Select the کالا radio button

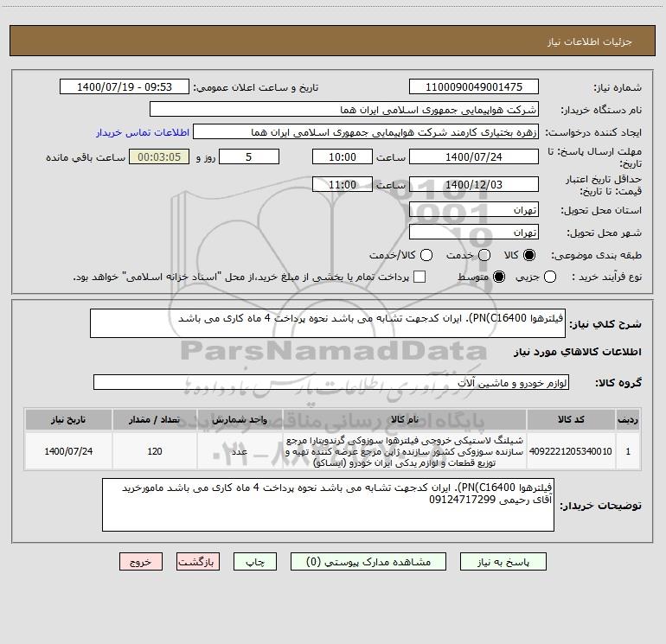tap(529, 255)
